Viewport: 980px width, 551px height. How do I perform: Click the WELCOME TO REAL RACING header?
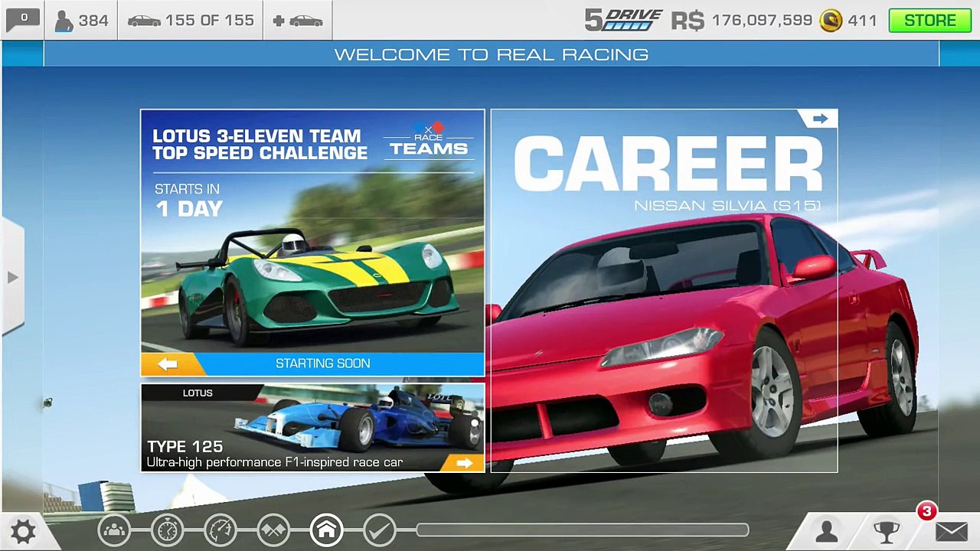click(x=492, y=54)
